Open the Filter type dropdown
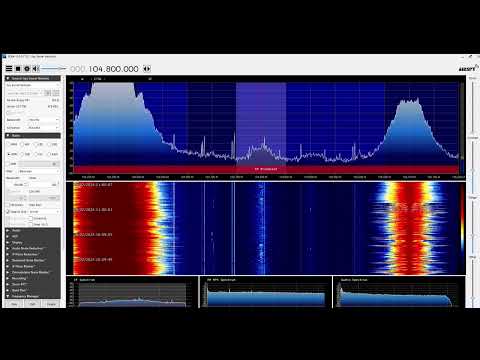Screen dimensions: 480x360 39,171
